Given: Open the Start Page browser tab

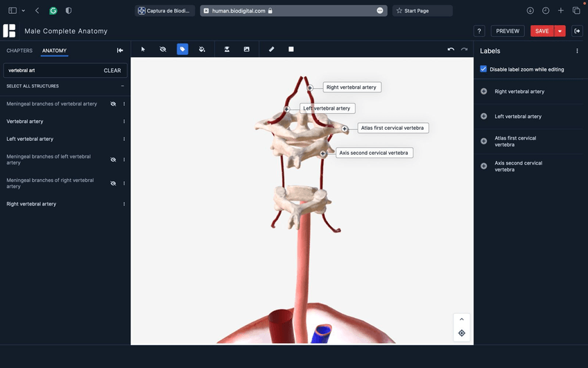Looking at the screenshot, I should (x=422, y=11).
